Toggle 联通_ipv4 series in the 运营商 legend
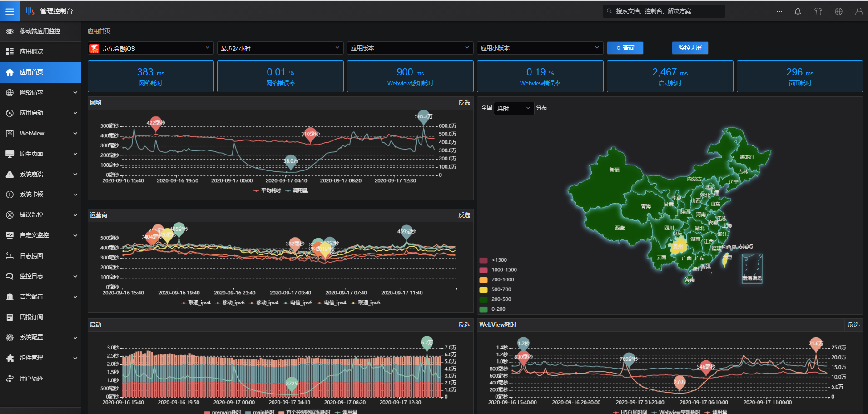The width and height of the screenshot is (868, 414). coord(196,303)
